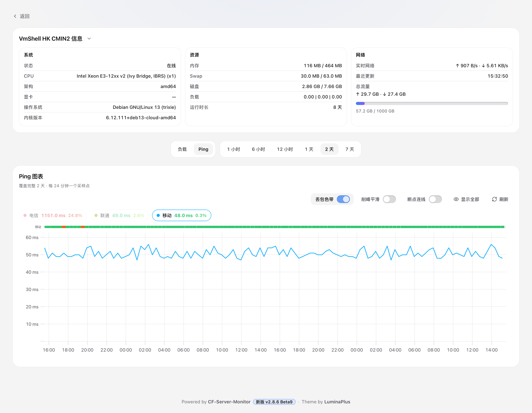Click the 57.2 GB / 1000 GB text
Image resolution: width=532 pixels, height=413 pixels.
(375, 111)
